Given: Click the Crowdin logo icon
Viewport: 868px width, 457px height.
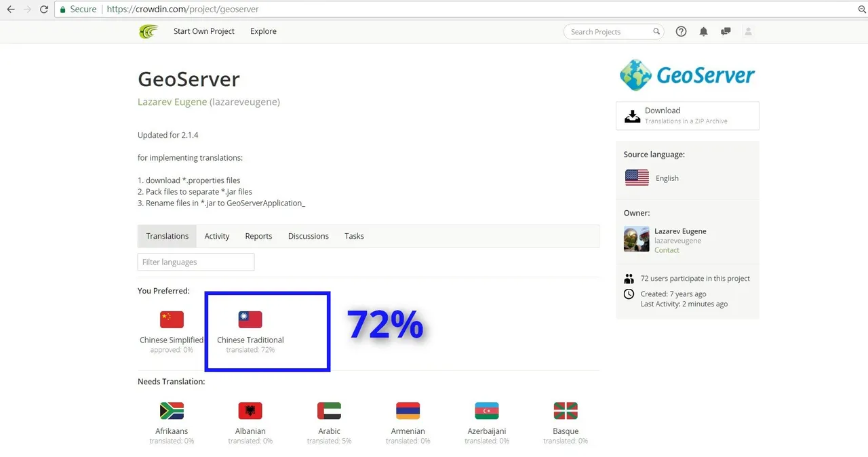Looking at the screenshot, I should [x=149, y=31].
